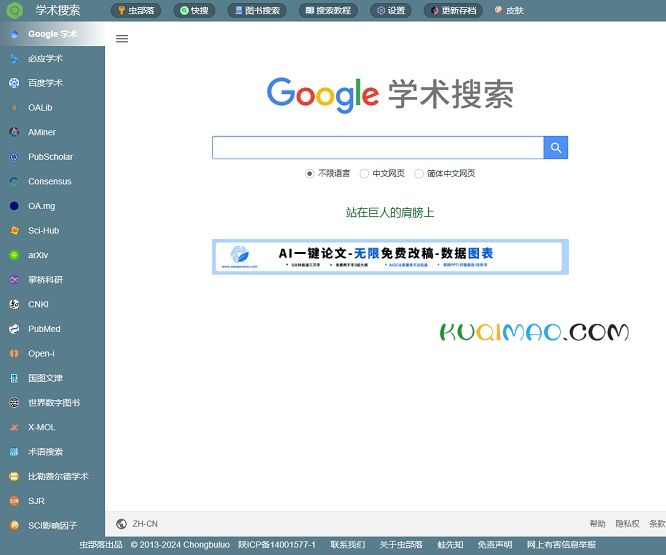The image size is (666, 555).
Task: Click the globe language icon near ZH-CN
Action: (x=121, y=524)
